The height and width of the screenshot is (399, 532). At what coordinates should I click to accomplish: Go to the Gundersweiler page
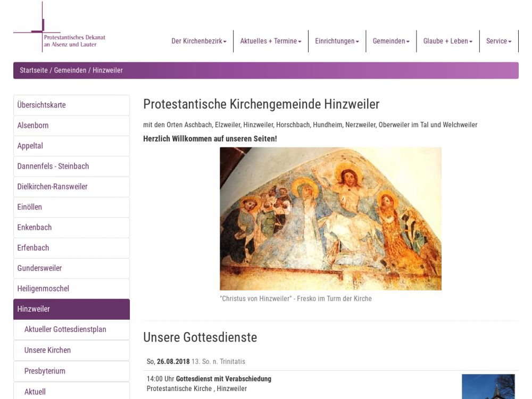(x=72, y=268)
